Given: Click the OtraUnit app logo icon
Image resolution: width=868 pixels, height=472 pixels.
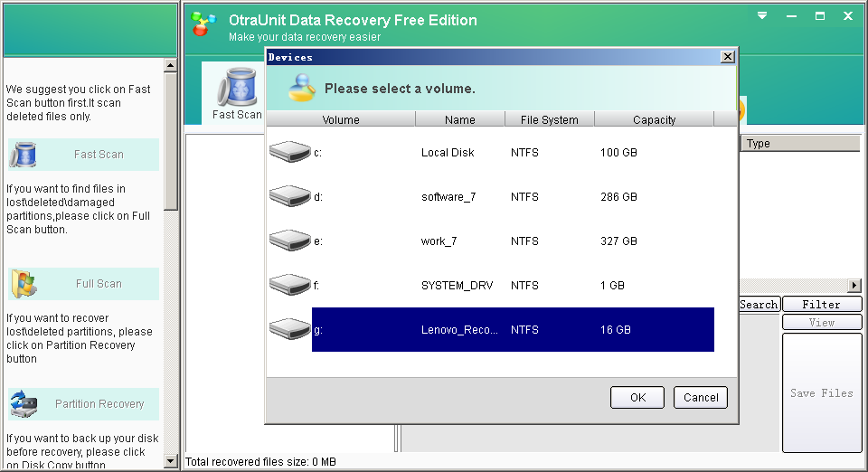Looking at the screenshot, I should 203,24.
